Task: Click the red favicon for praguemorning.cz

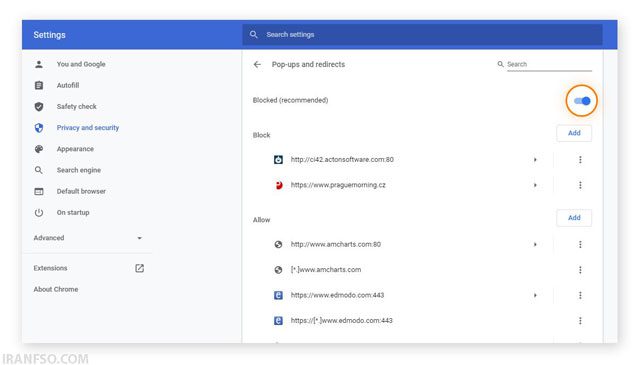Action: [x=278, y=185]
